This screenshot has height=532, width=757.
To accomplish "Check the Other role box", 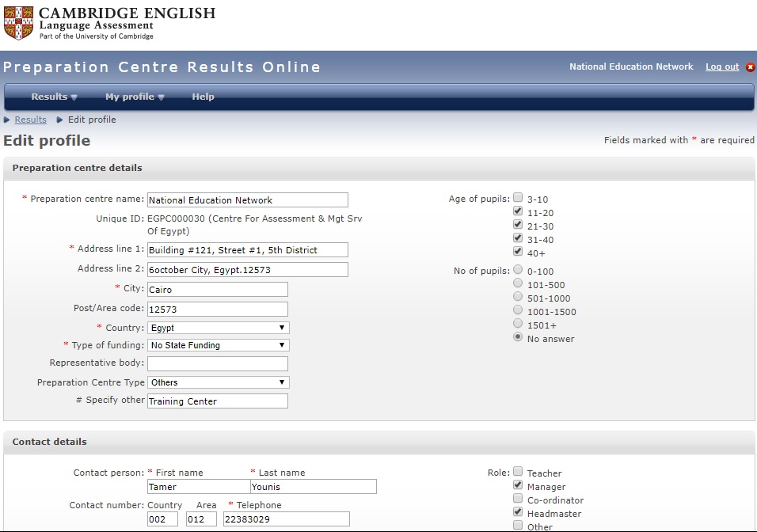I will point(518,525).
